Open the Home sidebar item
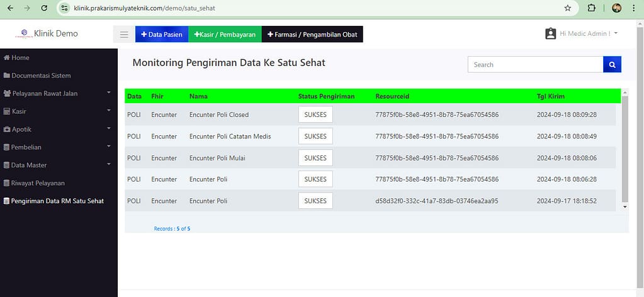Image resolution: width=644 pixels, height=297 pixels. (x=20, y=57)
